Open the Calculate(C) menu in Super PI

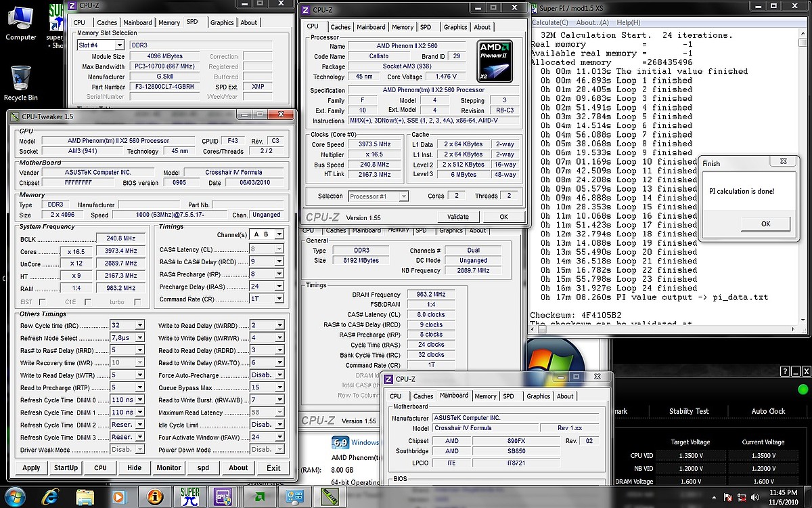tap(549, 22)
